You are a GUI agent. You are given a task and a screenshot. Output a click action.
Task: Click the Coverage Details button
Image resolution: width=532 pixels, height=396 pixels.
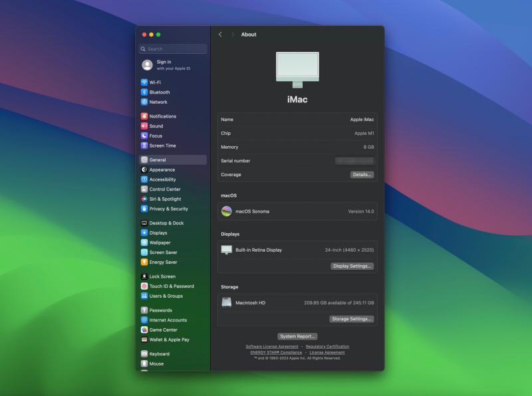click(362, 175)
